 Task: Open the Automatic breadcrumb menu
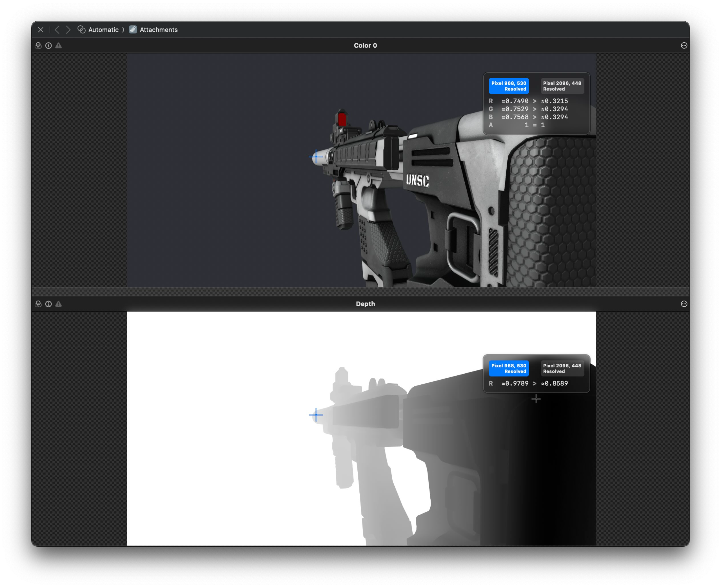point(103,30)
